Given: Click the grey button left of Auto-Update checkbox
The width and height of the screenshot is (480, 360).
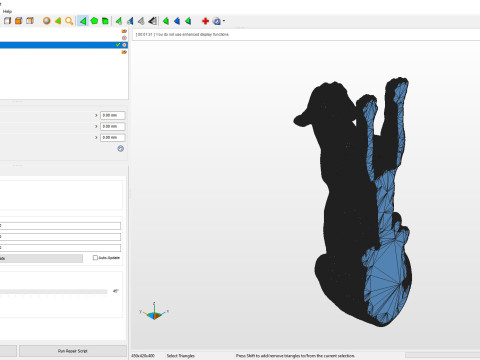Looking at the screenshot, I should [x=41, y=258].
